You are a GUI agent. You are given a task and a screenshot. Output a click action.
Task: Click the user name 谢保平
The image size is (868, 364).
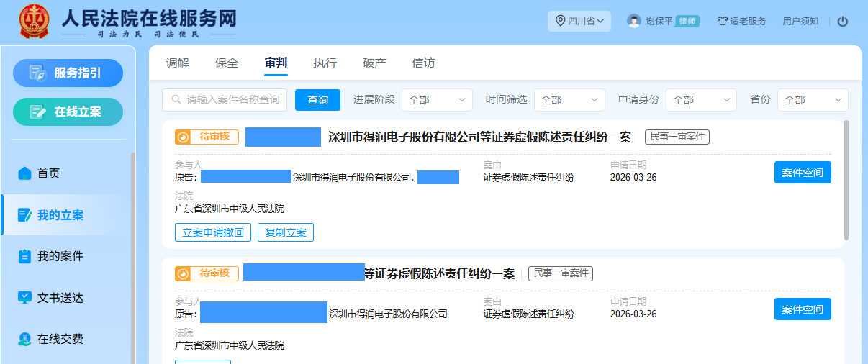[659, 22]
